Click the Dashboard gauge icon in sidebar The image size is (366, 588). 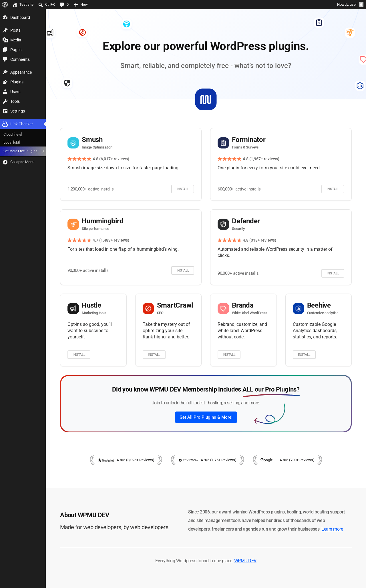click(x=5, y=17)
